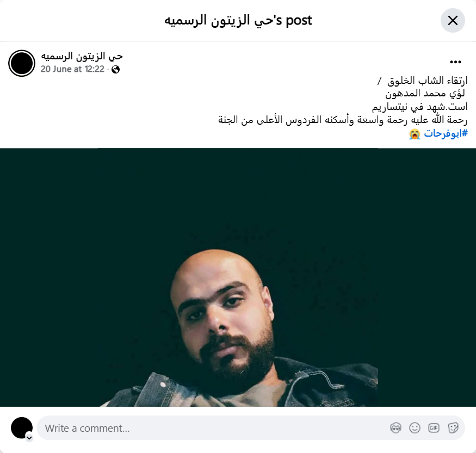Image resolution: width=476 pixels, height=453 pixels.
Task: Click your commenter avatar beside comment box
Action: 22,428
